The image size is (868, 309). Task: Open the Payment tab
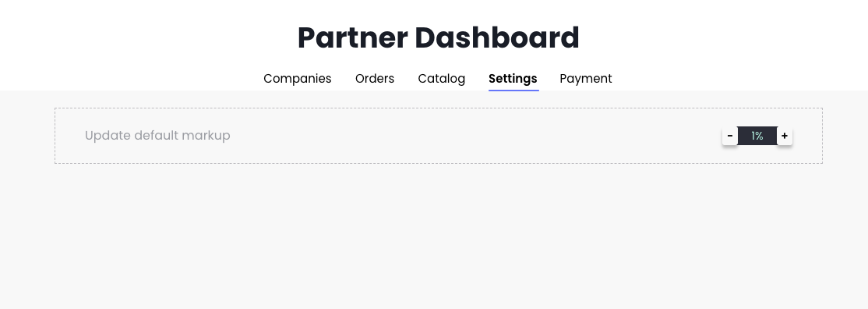[x=586, y=79]
